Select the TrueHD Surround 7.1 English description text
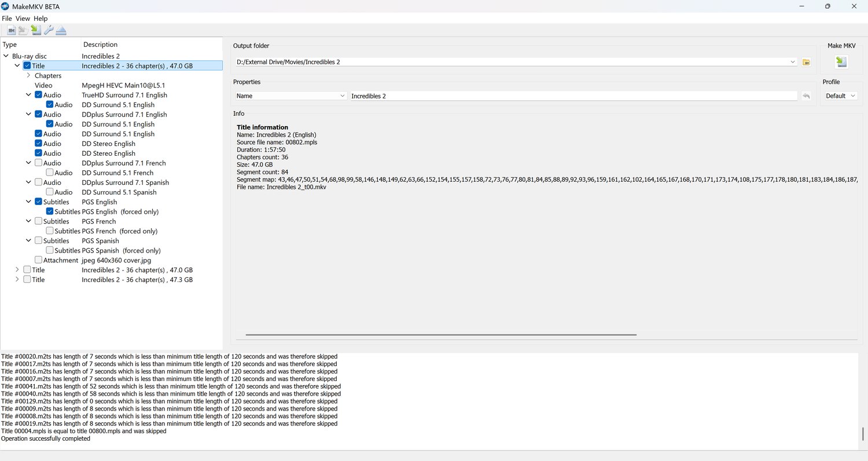The height and width of the screenshot is (461, 868). pos(124,95)
